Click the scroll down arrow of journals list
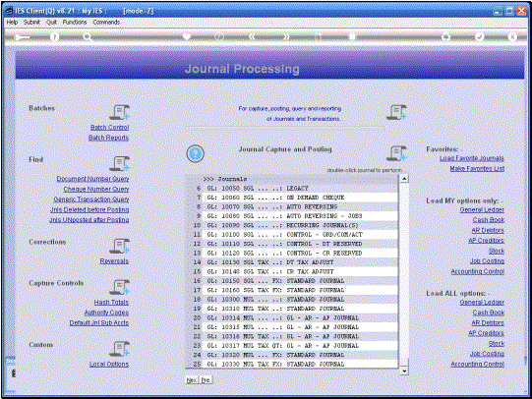 404,370
